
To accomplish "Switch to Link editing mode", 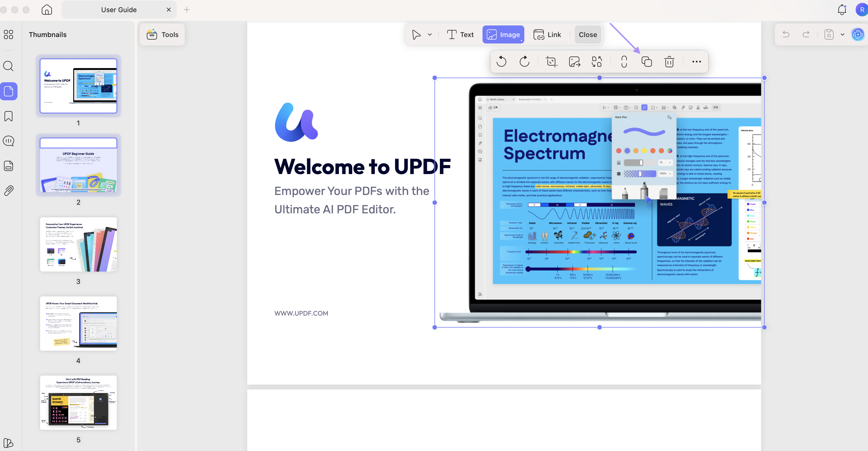I will pos(547,34).
